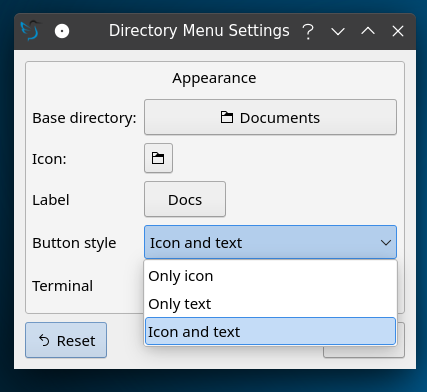
Task: Close the Directory Menu Settings window
Action: pyautogui.click(x=398, y=31)
